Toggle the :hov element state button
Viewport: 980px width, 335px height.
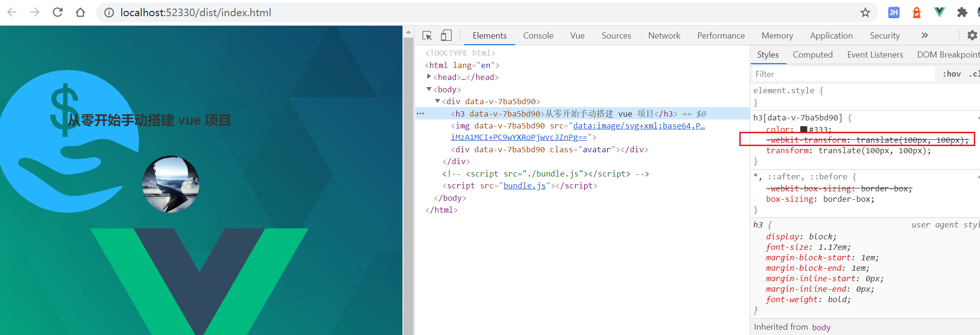(951, 74)
